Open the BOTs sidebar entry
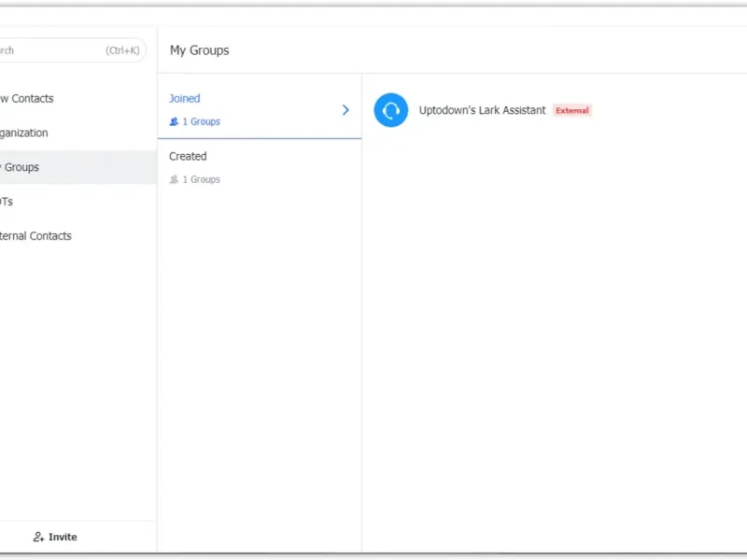Screen dimensions: 747x560 pos(7,202)
